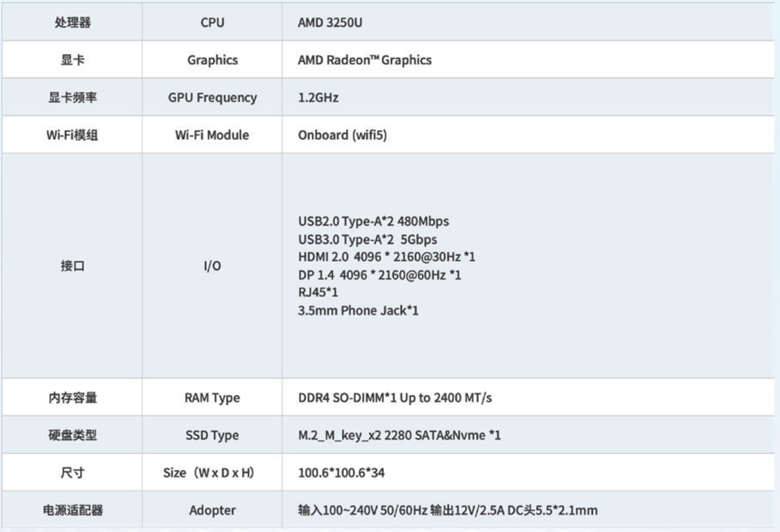Click the USB2.0 Type-A*2 480Mbps line
This screenshot has height=532, width=780.
[374, 221]
